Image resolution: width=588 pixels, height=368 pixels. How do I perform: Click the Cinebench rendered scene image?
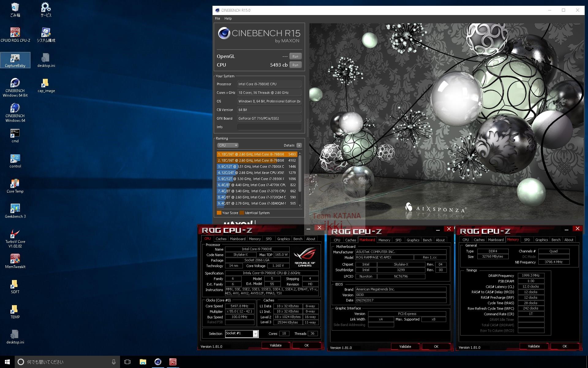point(447,121)
